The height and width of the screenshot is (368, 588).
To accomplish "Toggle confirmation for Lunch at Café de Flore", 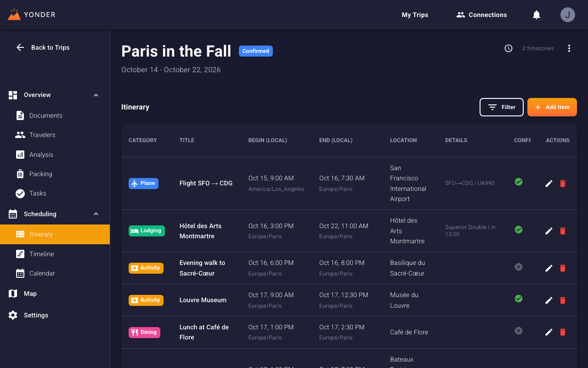I will pos(518,331).
